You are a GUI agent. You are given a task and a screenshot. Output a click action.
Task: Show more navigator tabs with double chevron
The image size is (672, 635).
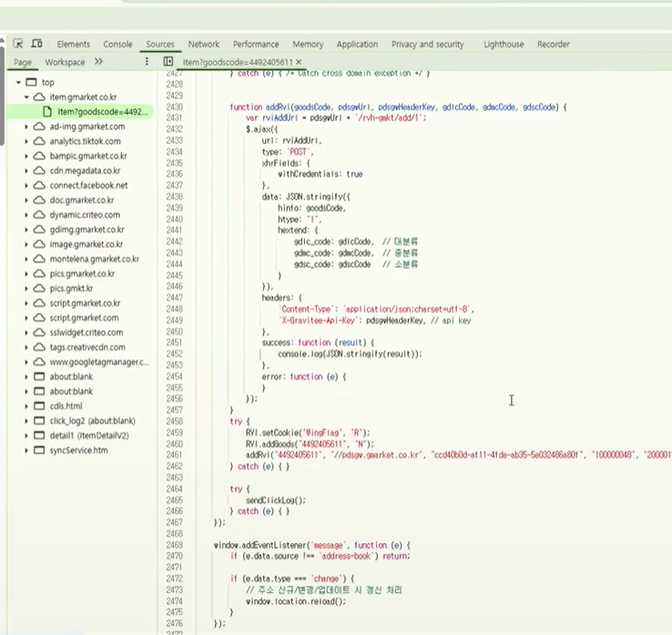[x=98, y=62]
